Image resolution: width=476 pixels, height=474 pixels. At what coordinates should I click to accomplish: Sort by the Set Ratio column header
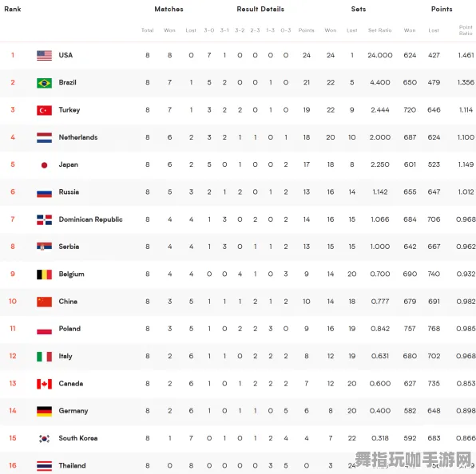(380, 30)
